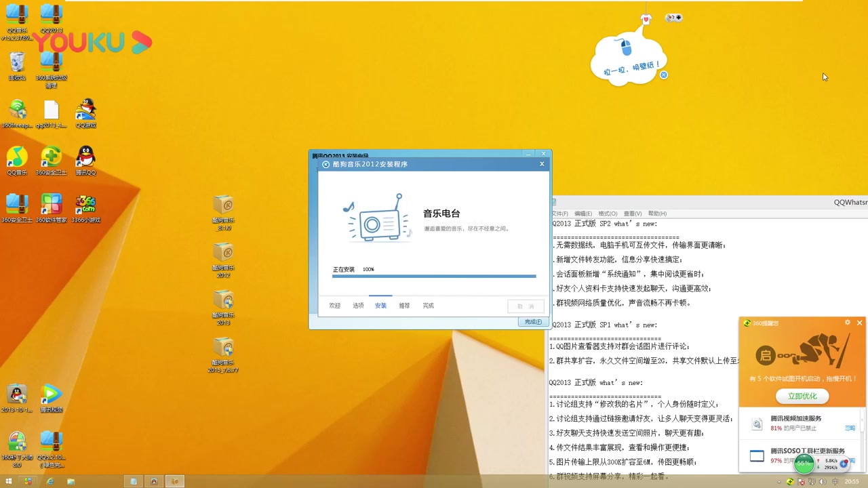This screenshot has width=868, height=488.
Task: Open the 编辑(E) menu in Notepad
Action: click(583, 213)
